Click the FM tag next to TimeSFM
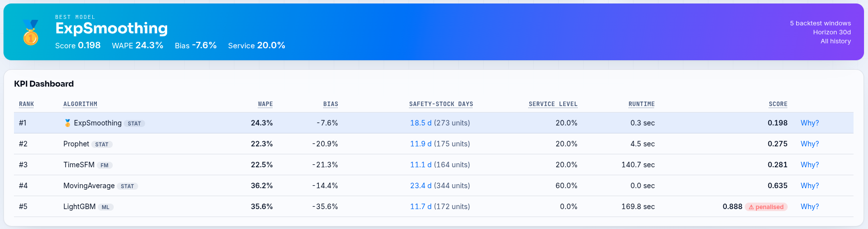Viewport: 868px width, 229px height. click(104, 165)
